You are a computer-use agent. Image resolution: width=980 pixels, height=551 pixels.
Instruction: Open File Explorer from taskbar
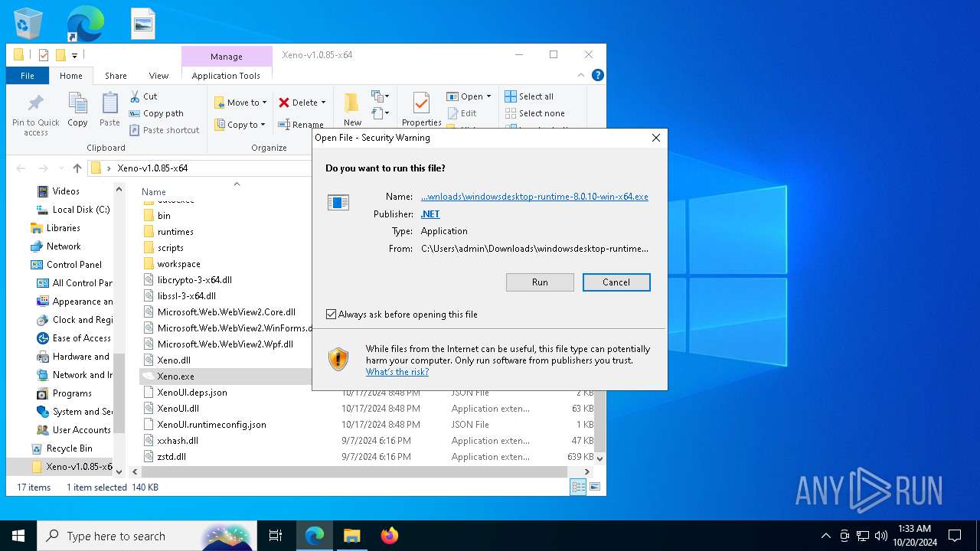351,536
